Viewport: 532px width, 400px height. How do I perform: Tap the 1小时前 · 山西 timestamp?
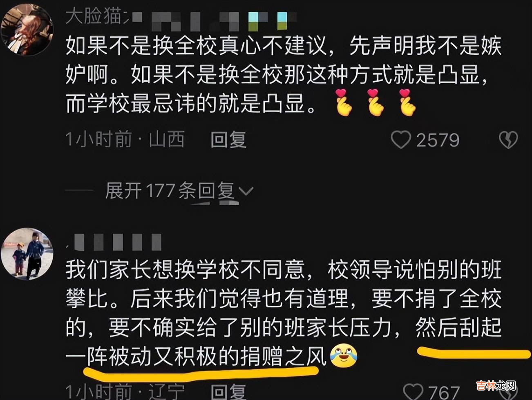click(x=125, y=140)
